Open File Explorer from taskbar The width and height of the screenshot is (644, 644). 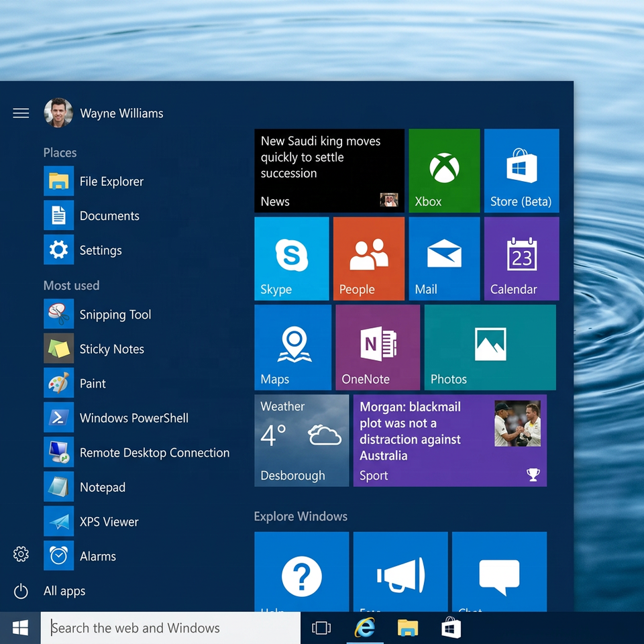pos(407,628)
